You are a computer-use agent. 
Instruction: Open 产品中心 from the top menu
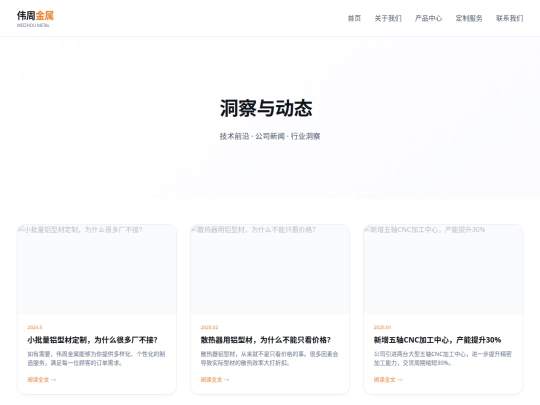(428, 18)
